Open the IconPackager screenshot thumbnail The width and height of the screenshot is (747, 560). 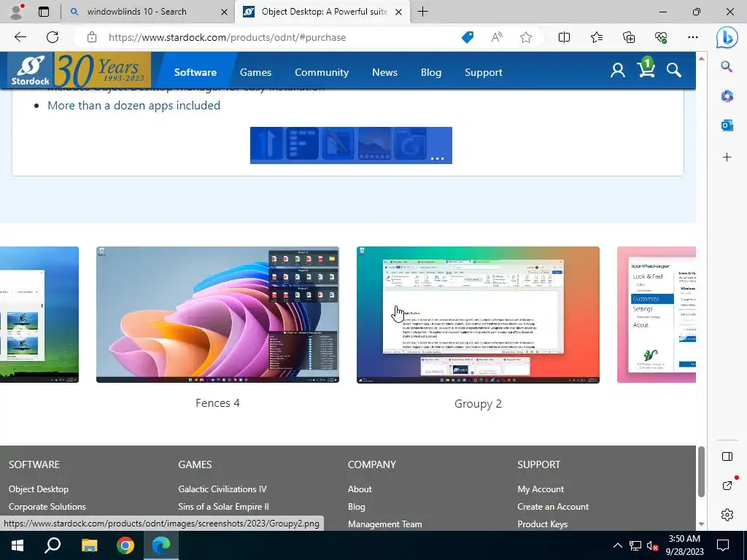pos(657,315)
